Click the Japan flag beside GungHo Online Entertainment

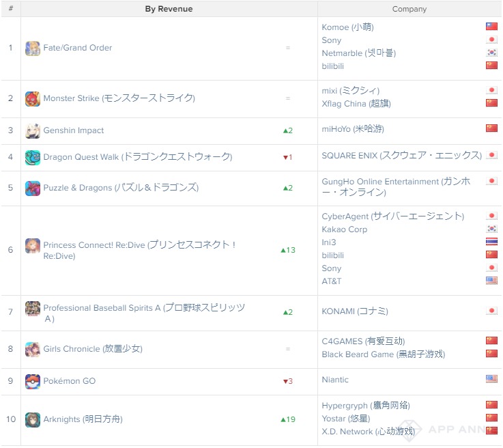pyautogui.click(x=491, y=181)
